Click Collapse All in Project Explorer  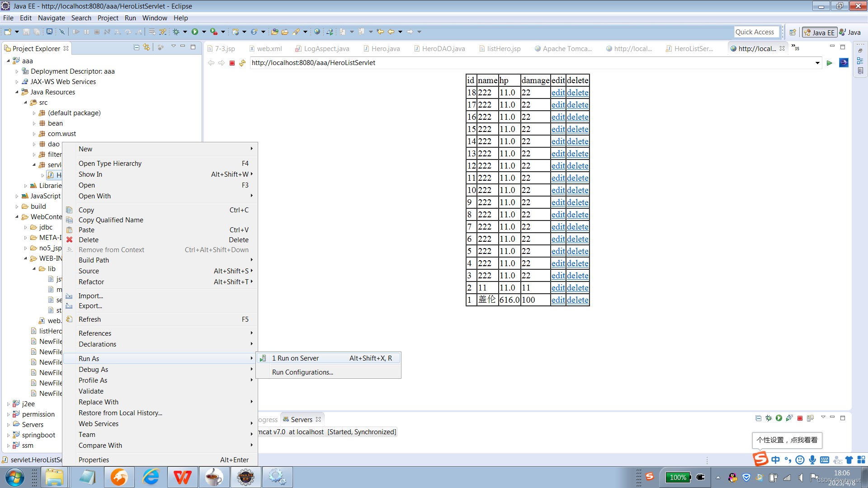click(x=137, y=47)
